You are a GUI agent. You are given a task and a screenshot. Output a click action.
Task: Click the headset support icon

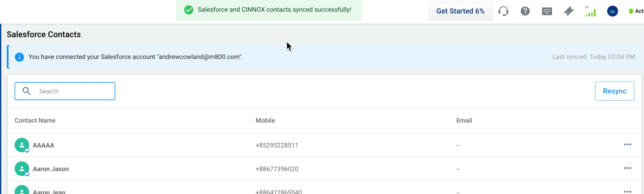coord(503,11)
